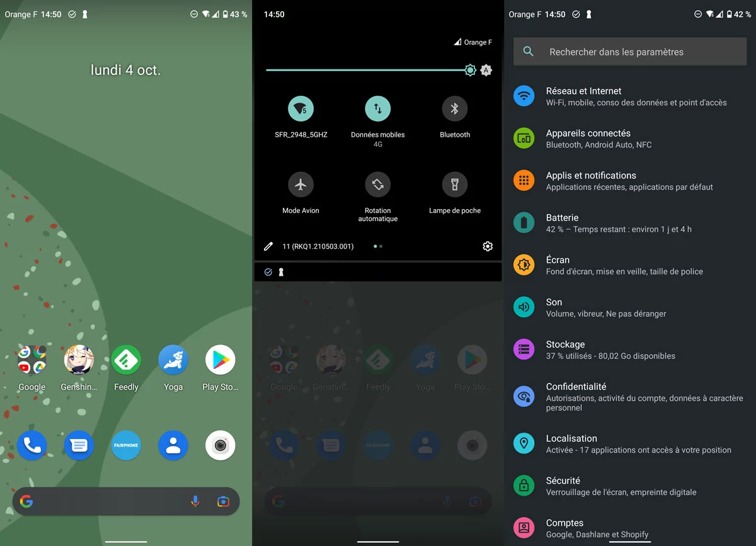Open Comptes Google, Dashlane et Shopify
Screen dimensions: 756x546
tap(630, 528)
